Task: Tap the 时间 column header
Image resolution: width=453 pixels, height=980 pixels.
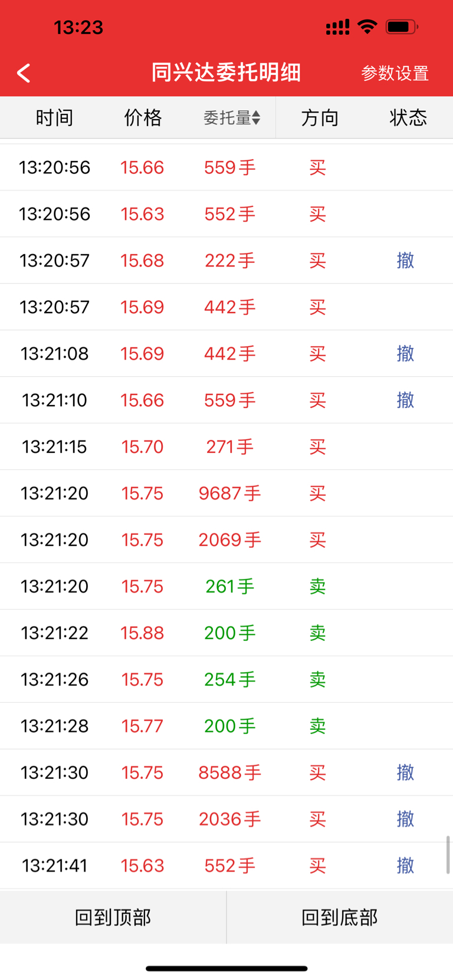Action: [x=54, y=118]
